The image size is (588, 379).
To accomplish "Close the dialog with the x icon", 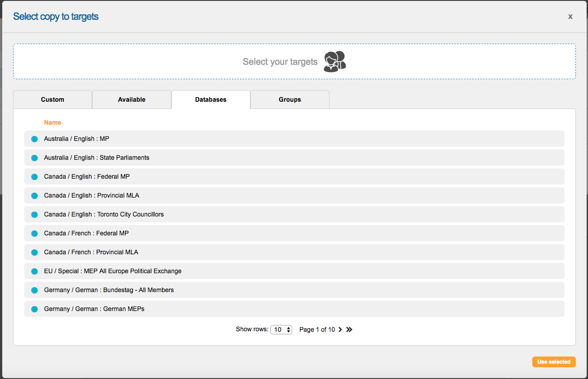I will [570, 17].
